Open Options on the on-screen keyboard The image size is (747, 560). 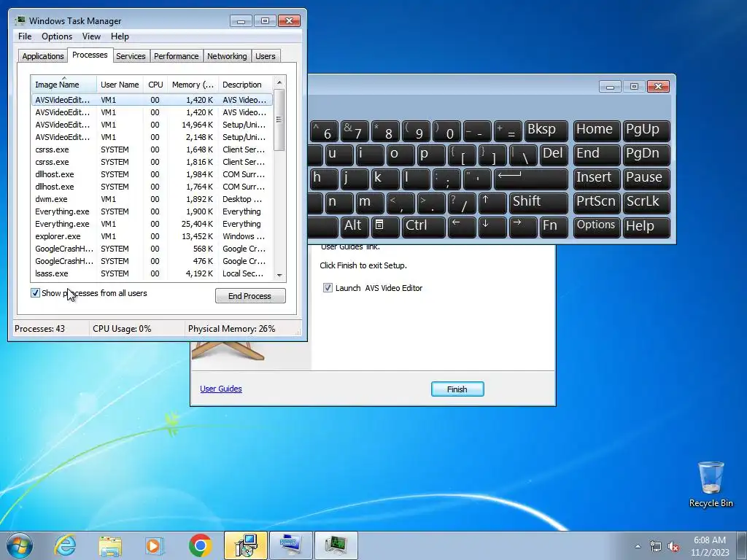click(597, 227)
